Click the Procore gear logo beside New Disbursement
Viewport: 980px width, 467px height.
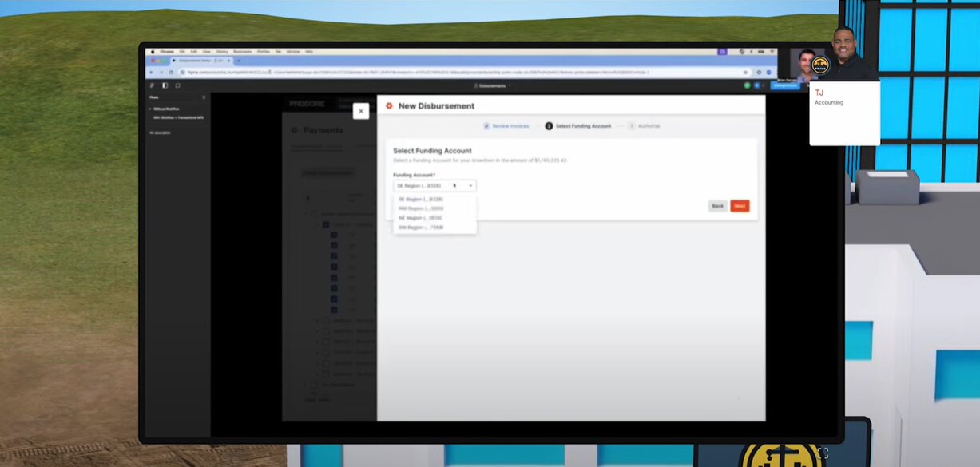[x=389, y=106]
